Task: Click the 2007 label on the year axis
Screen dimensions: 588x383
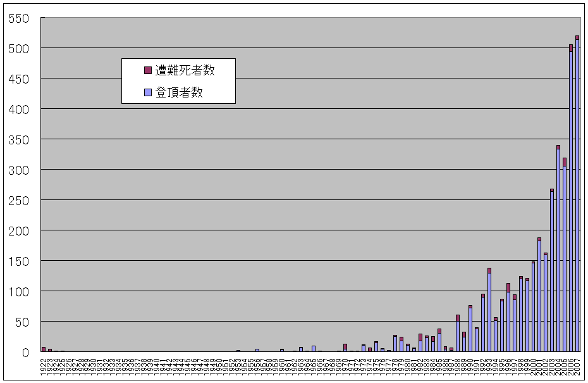Action: tap(577, 367)
